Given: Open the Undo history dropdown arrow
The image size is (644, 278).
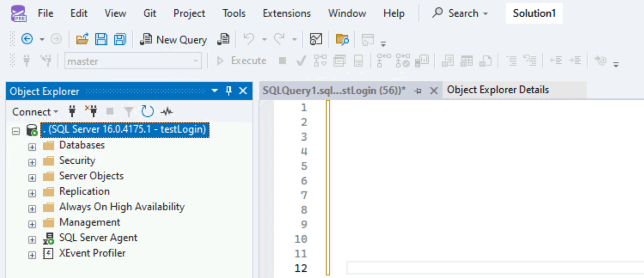Looking at the screenshot, I should pos(264,40).
